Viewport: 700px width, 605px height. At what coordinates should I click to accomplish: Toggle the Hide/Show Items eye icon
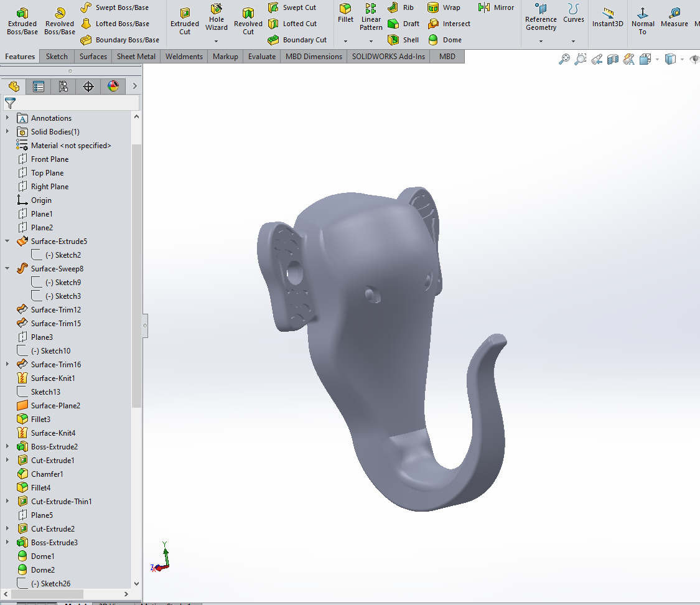(694, 59)
